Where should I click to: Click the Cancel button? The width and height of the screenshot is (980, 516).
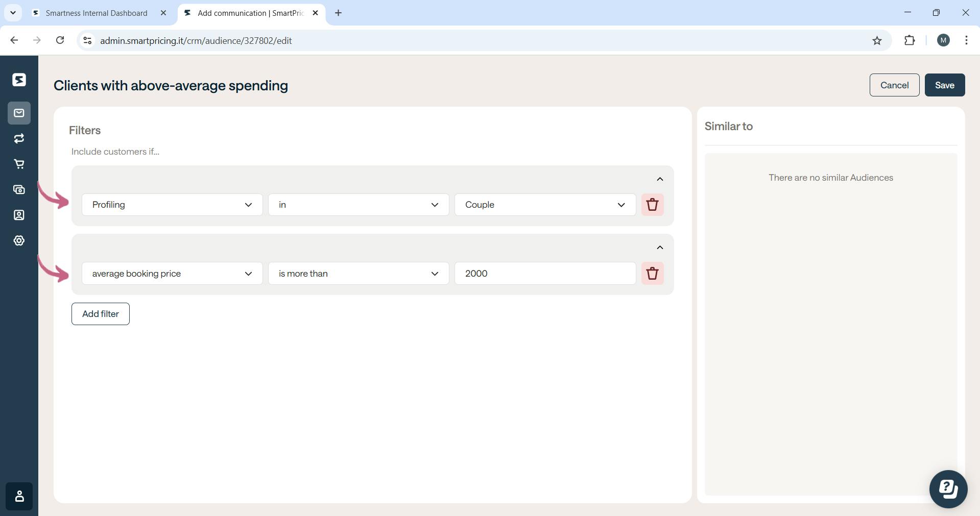click(894, 85)
